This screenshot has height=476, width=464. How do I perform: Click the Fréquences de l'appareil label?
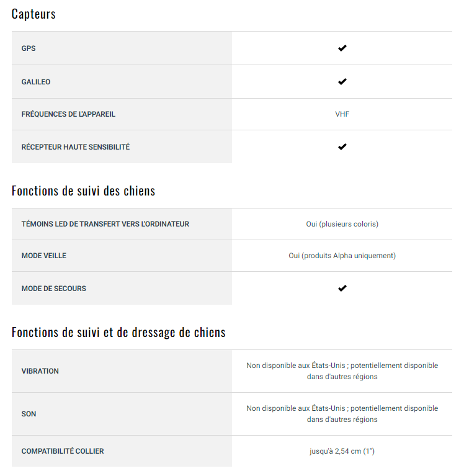[x=68, y=114]
